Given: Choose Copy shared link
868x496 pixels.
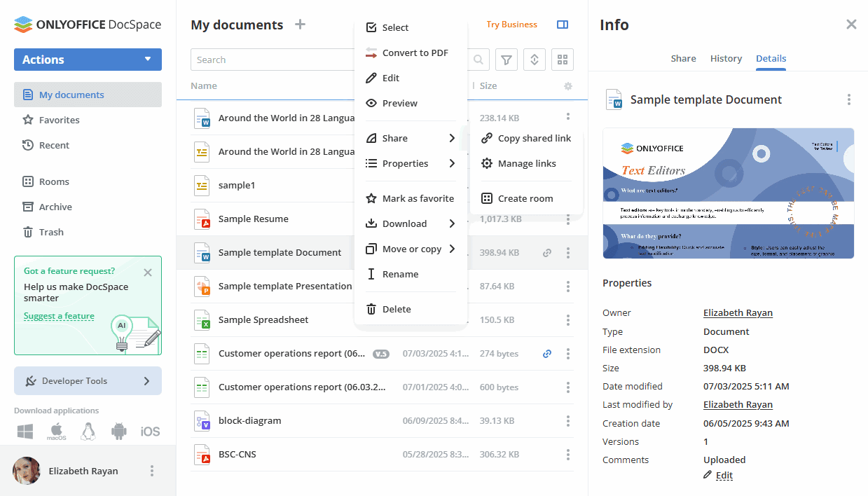Looking at the screenshot, I should click(526, 138).
